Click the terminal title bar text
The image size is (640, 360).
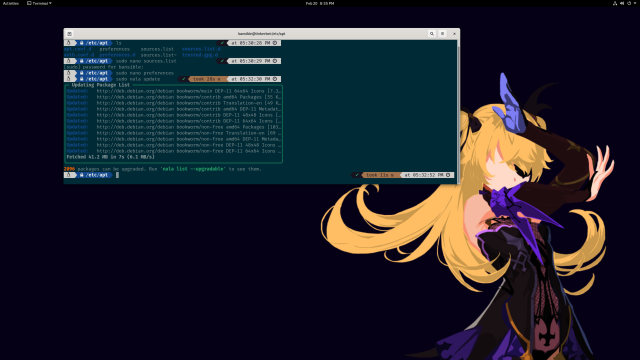262,34
